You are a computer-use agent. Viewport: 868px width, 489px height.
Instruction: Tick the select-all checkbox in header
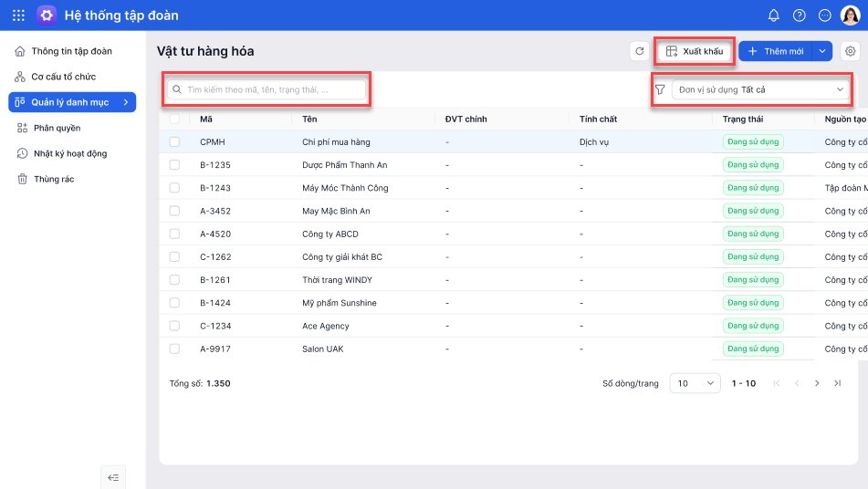[x=174, y=120]
